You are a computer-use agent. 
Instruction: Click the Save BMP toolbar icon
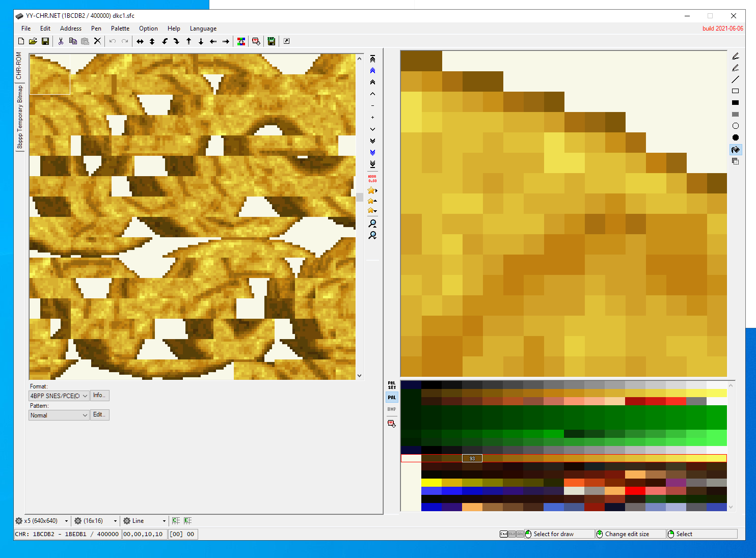pos(272,41)
